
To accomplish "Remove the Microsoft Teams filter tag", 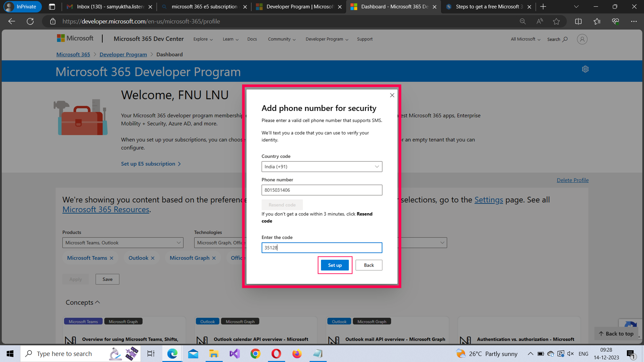I will tap(112, 258).
